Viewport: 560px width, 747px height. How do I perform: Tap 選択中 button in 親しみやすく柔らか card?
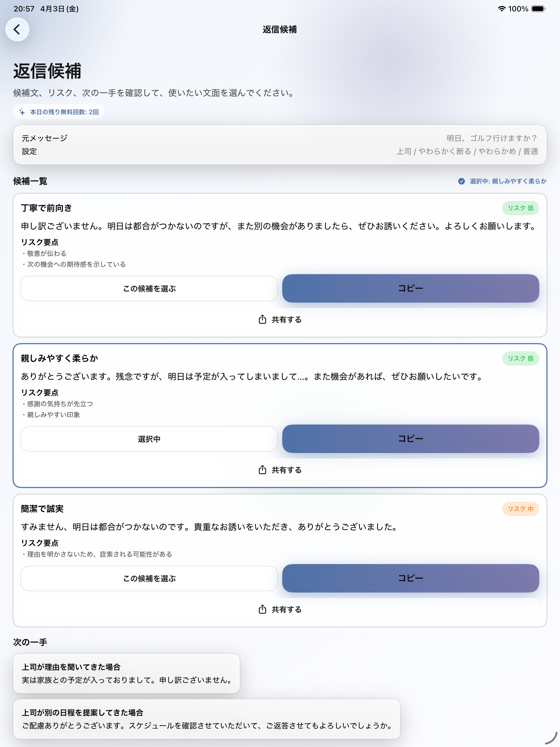[149, 439]
